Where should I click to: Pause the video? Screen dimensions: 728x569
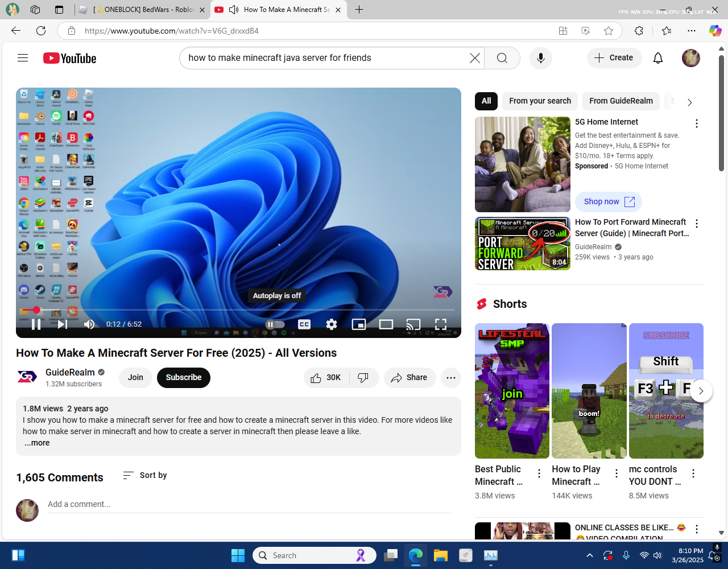click(36, 324)
